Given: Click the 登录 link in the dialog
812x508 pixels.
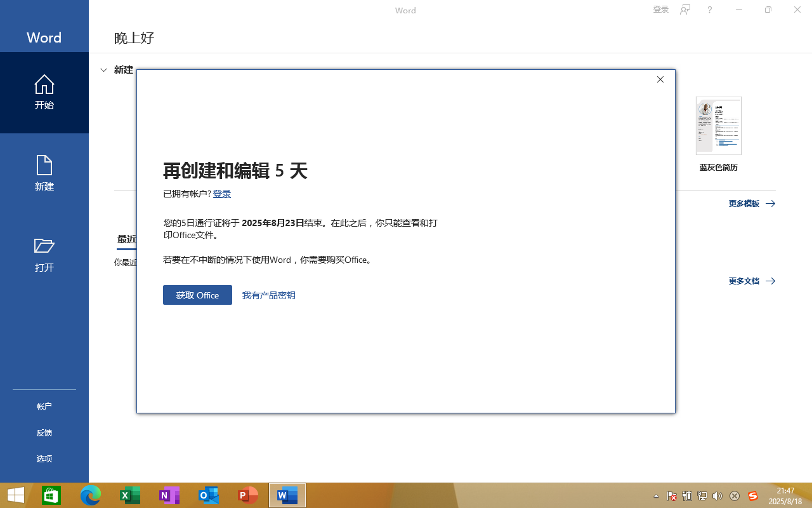Looking at the screenshot, I should [222, 194].
